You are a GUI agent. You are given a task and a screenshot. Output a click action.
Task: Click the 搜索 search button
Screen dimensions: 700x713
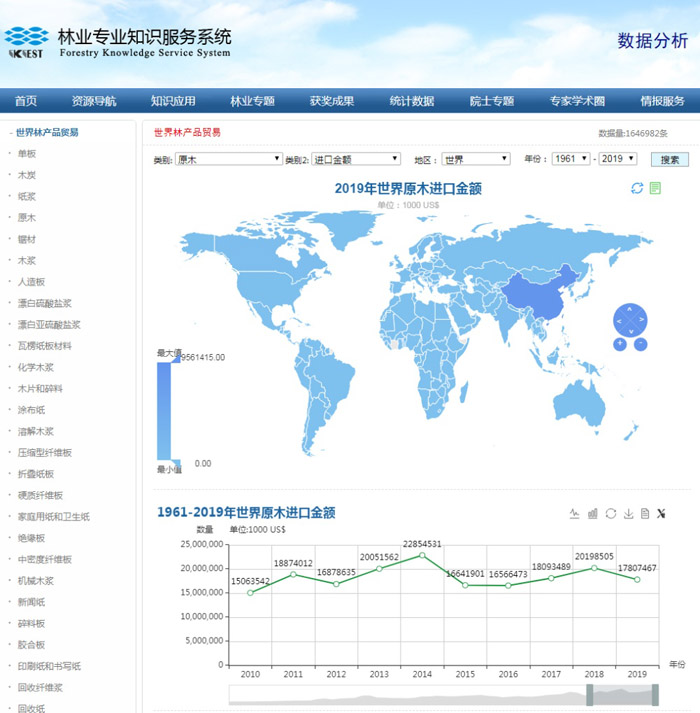pos(670,159)
